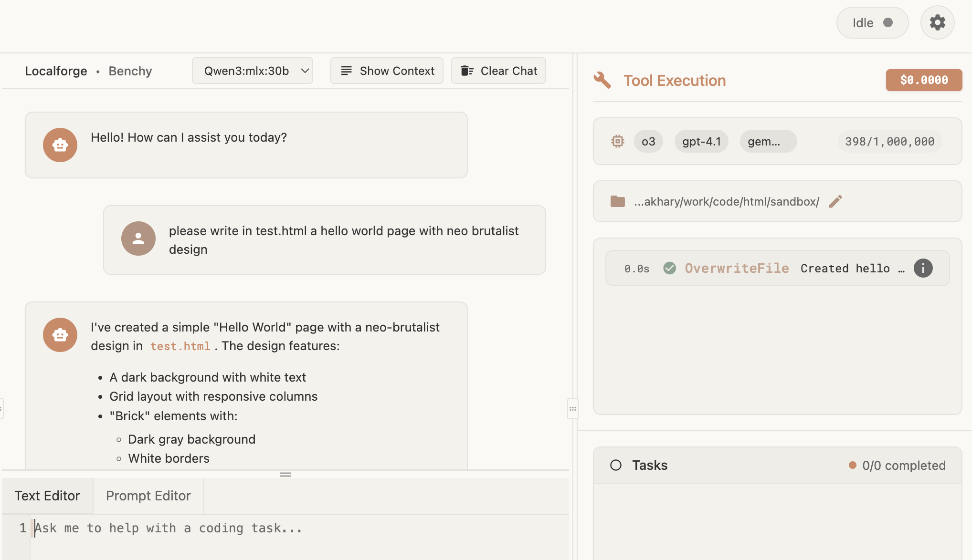Click the Show Context button

[x=387, y=71]
